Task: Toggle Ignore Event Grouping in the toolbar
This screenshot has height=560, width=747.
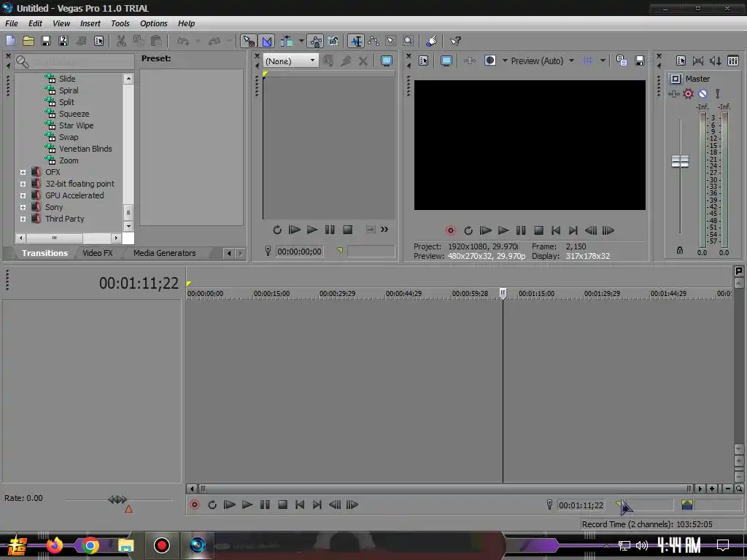Action: [333, 41]
